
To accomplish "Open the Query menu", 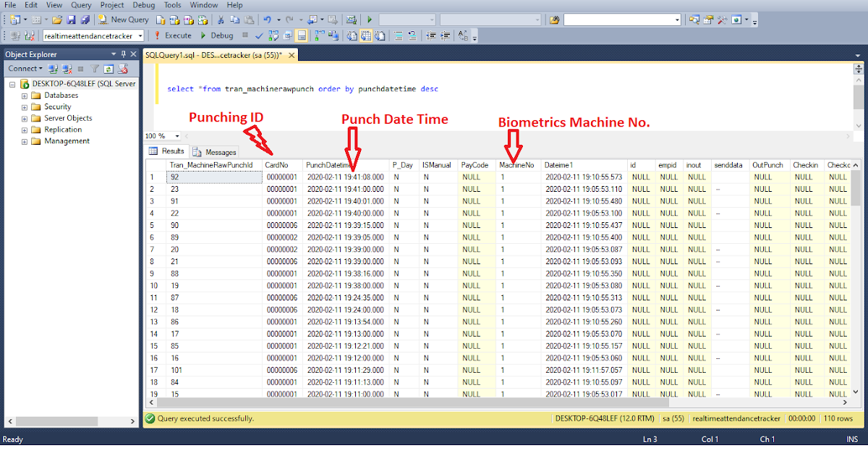I will [x=80, y=5].
